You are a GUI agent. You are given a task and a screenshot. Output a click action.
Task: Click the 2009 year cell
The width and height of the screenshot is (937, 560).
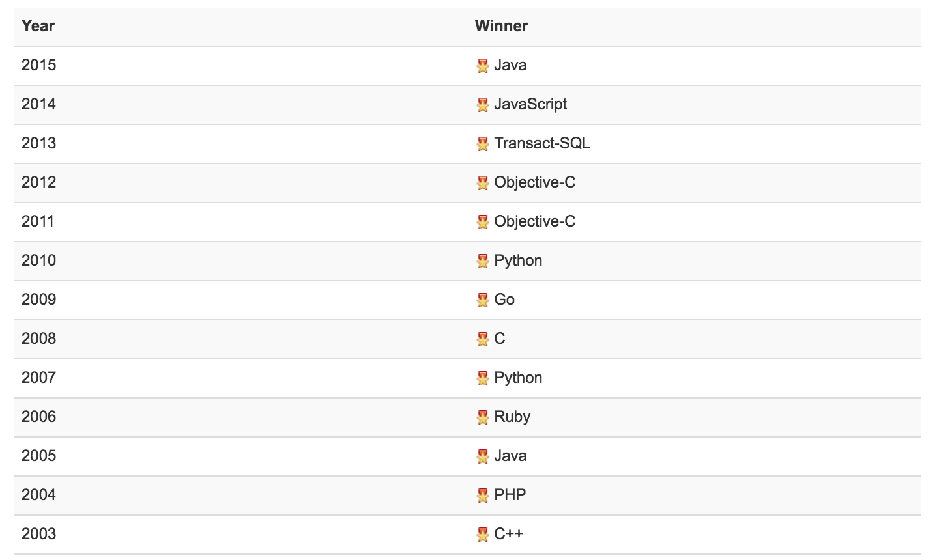38,300
